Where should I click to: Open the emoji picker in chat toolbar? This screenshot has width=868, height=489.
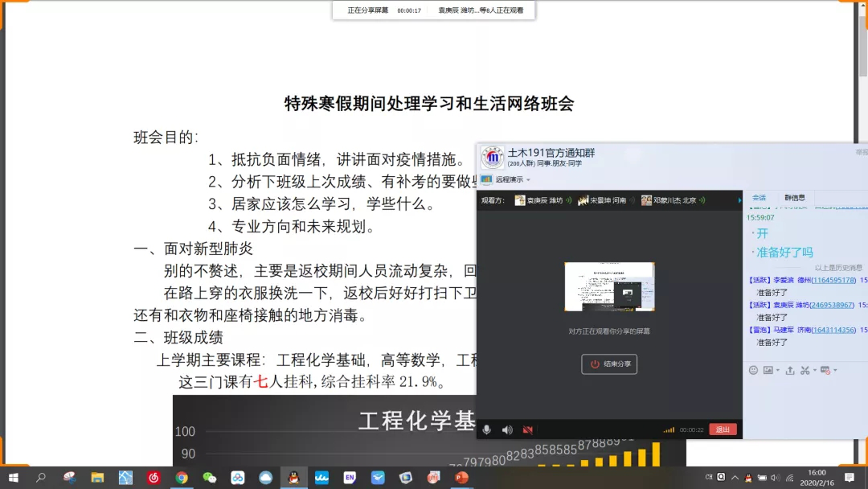[753, 370]
